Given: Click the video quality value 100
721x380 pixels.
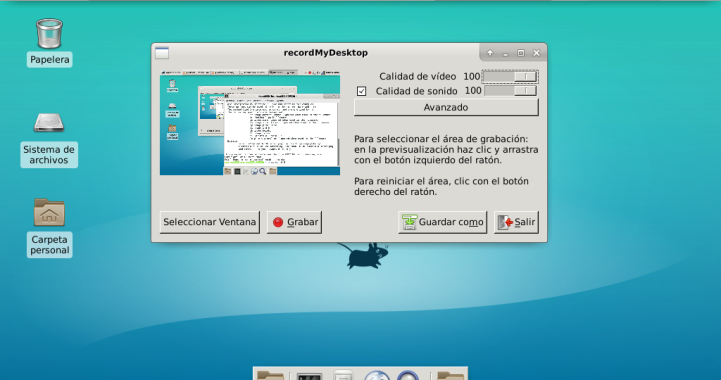Looking at the screenshot, I should coord(472,76).
